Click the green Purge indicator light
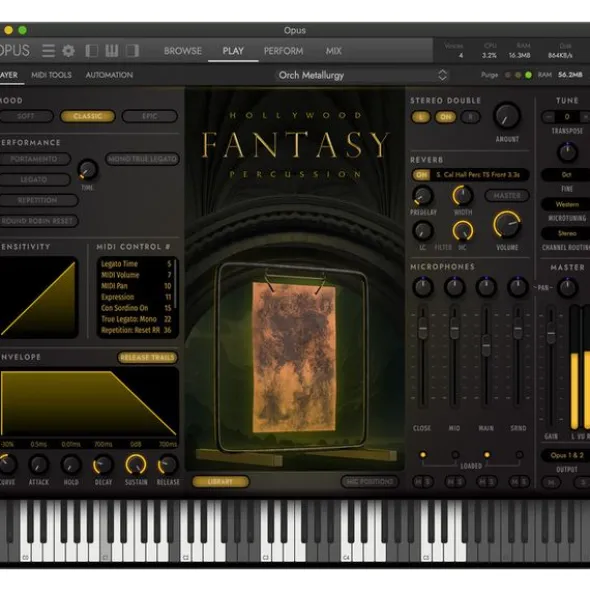Viewport: 590px width, 591px height. (529, 75)
